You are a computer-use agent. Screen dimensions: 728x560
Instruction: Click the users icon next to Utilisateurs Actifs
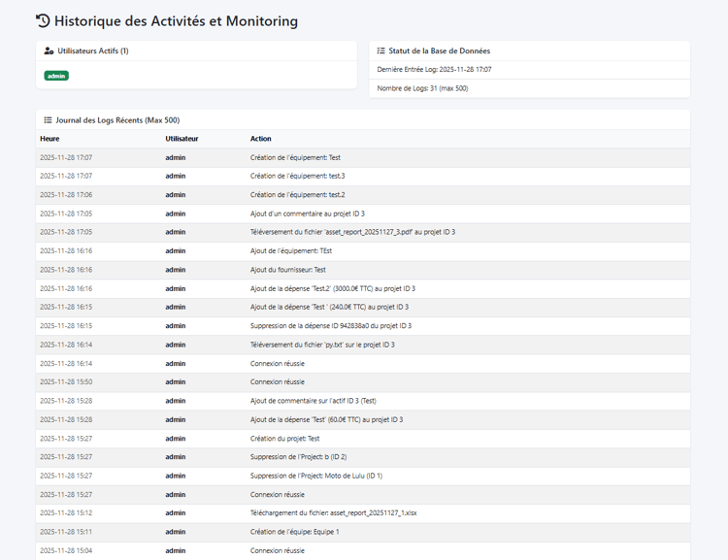pyautogui.click(x=50, y=50)
